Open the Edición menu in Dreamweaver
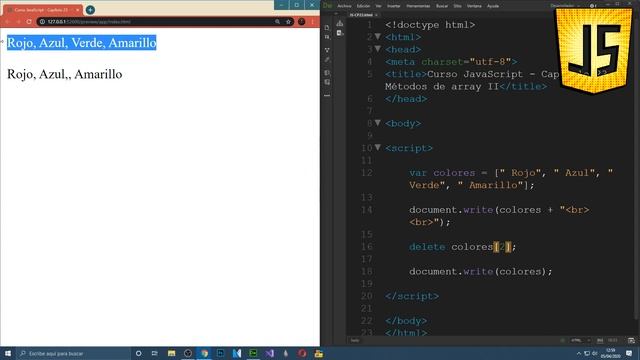 click(x=363, y=6)
